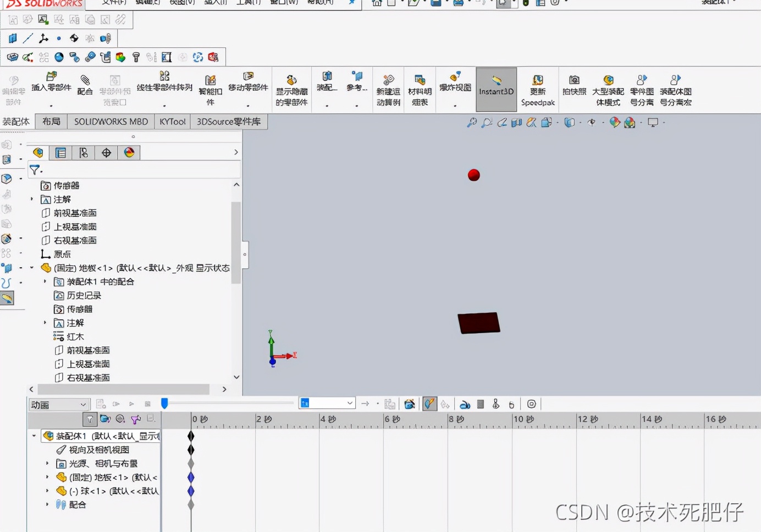
Task: Click the 更新 Speedpak button
Action: point(538,88)
